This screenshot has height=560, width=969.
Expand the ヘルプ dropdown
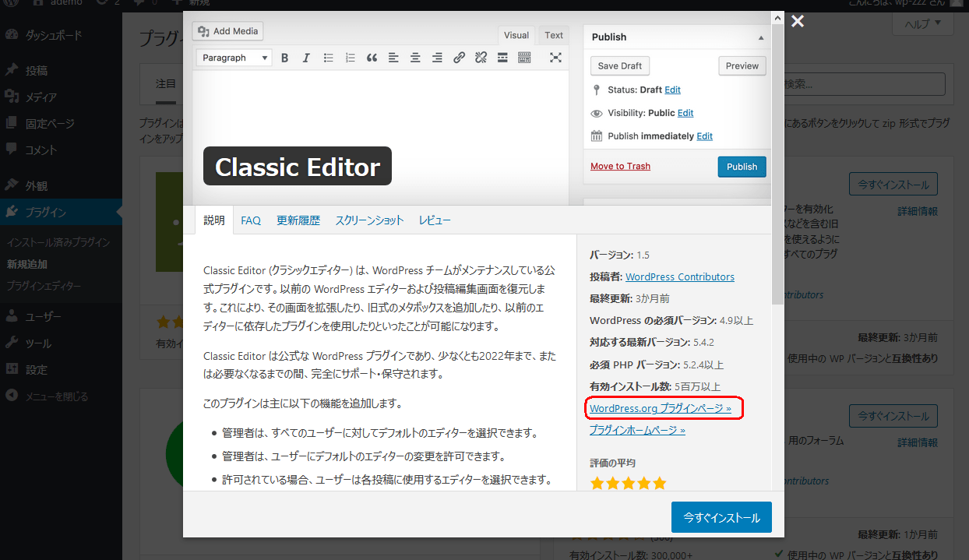coord(922,24)
